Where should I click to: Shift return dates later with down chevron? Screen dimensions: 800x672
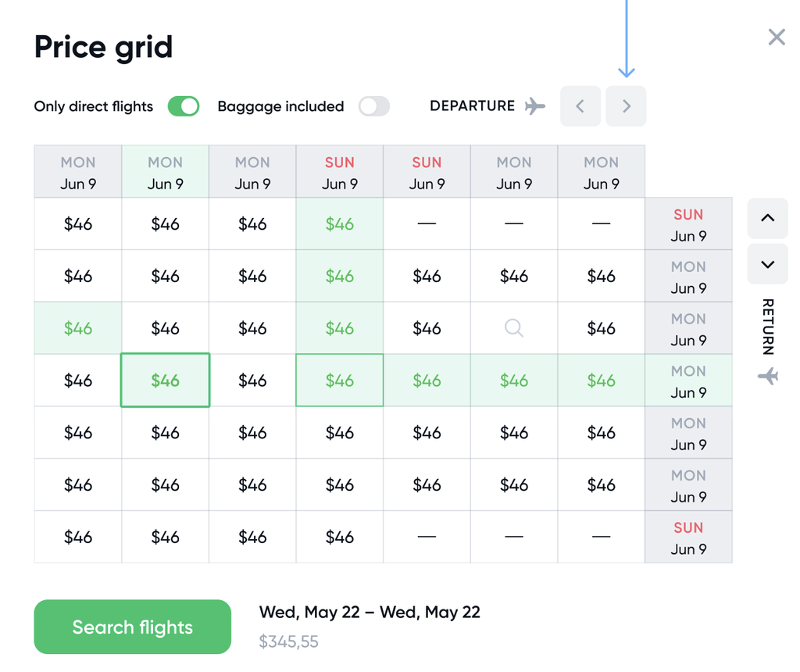[767, 264]
